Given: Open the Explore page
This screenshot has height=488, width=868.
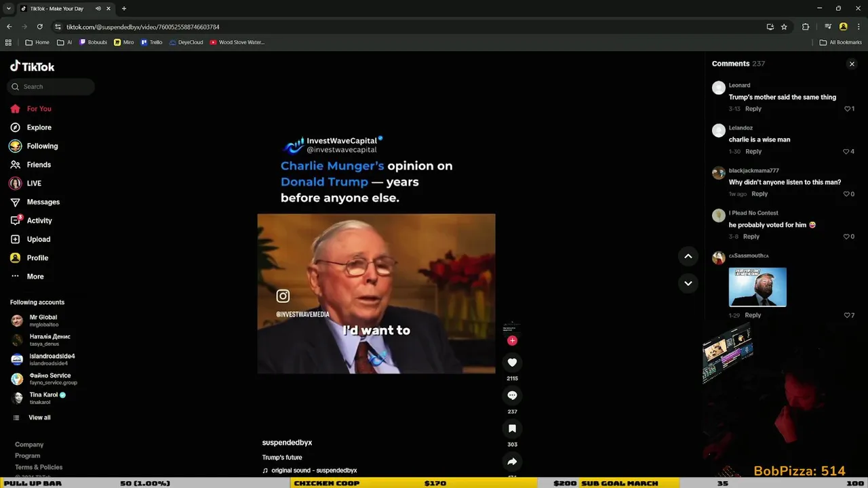Looking at the screenshot, I should [31, 127].
